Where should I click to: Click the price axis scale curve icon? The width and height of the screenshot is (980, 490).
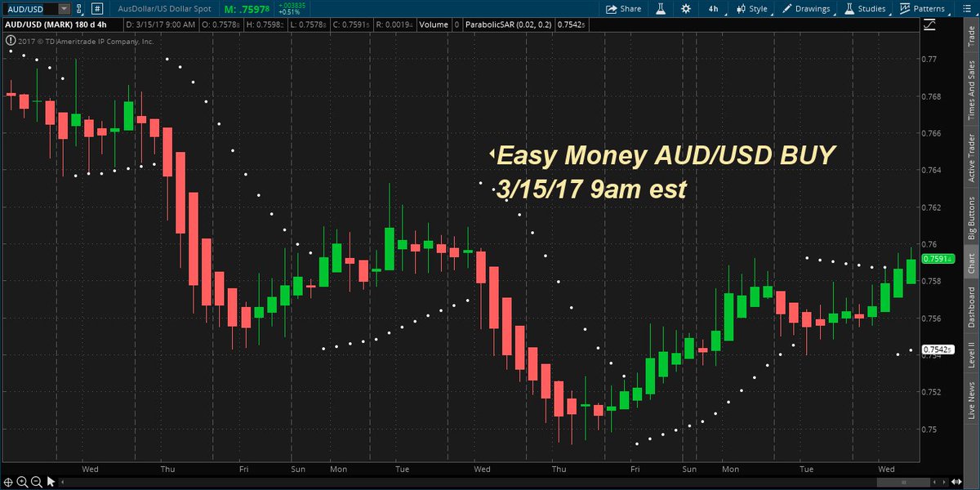pyautogui.click(x=930, y=26)
